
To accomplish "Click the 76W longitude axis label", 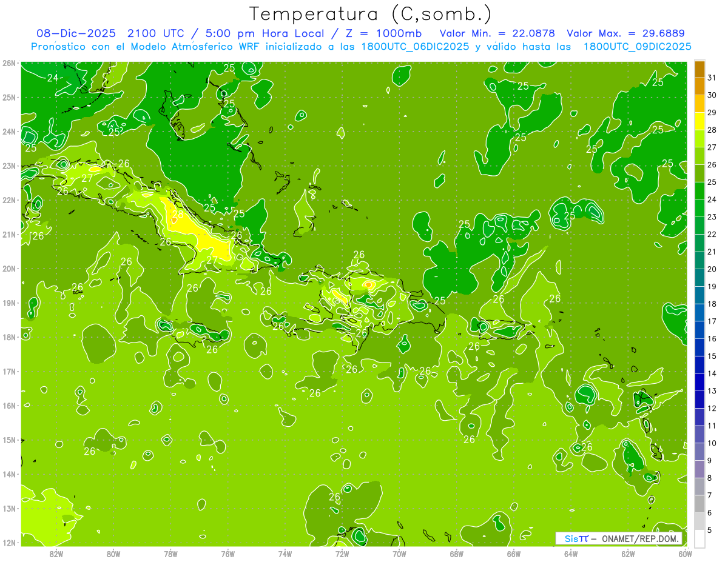I will [227, 554].
